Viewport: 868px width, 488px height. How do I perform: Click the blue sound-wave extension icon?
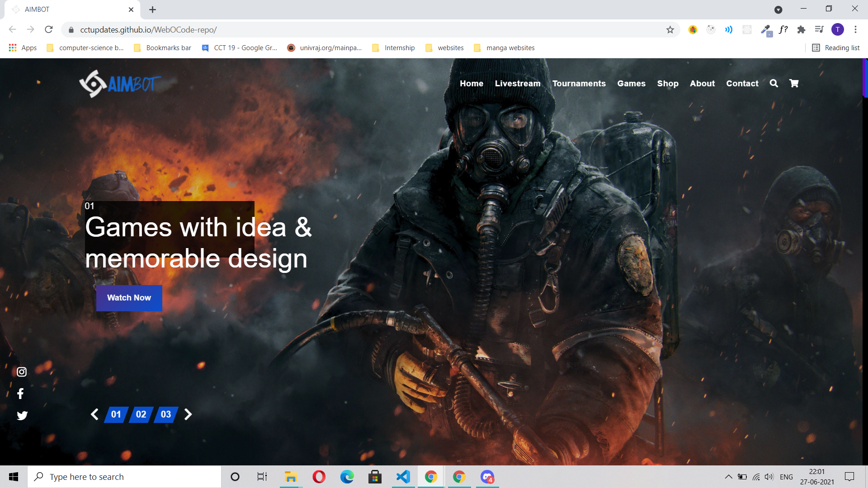(x=729, y=30)
